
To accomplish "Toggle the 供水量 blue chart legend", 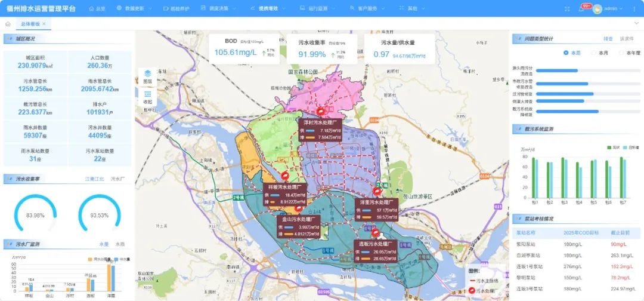I will (x=122, y=259).
